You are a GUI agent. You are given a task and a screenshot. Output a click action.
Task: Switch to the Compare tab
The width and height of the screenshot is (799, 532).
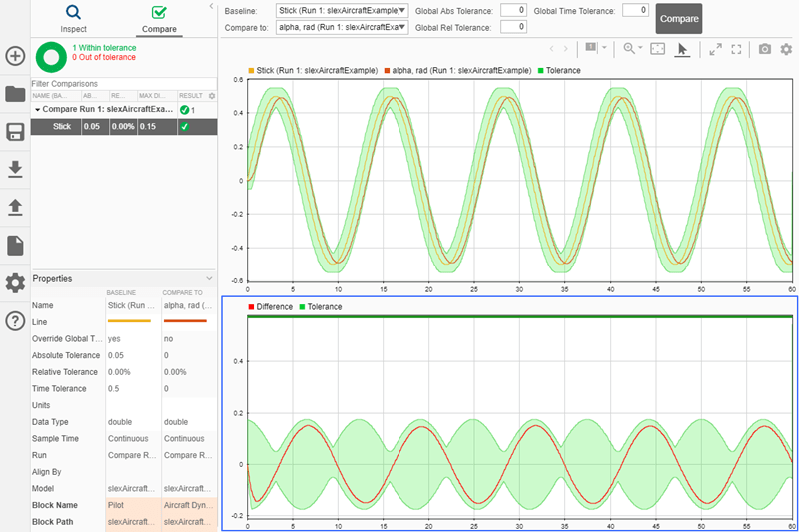[x=160, y=18]
